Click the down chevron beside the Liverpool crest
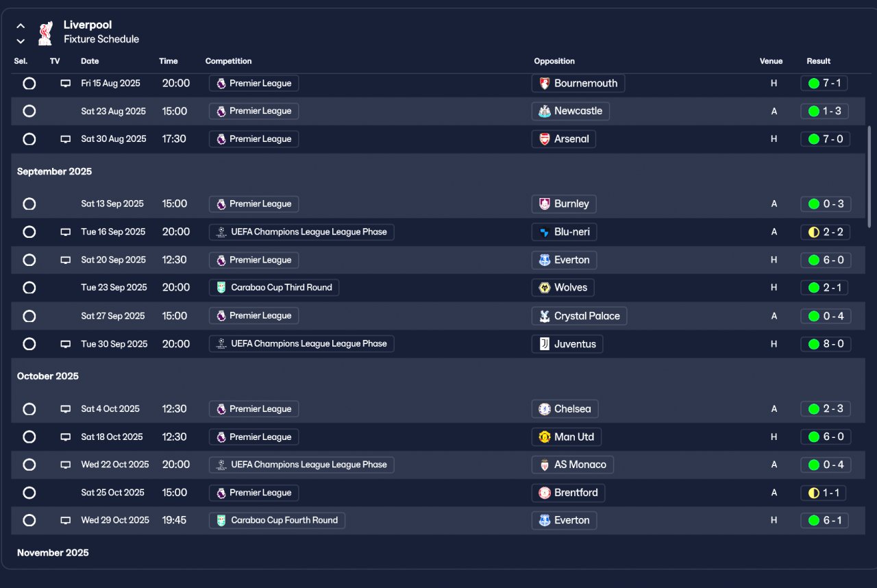877x588 pixels. 21,40
